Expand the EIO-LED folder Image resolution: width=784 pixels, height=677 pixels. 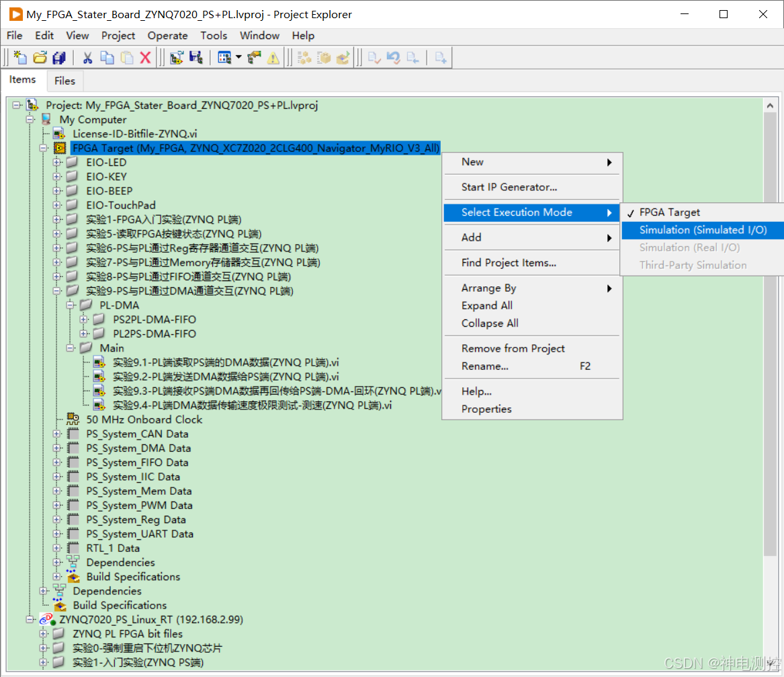[57, 162]
